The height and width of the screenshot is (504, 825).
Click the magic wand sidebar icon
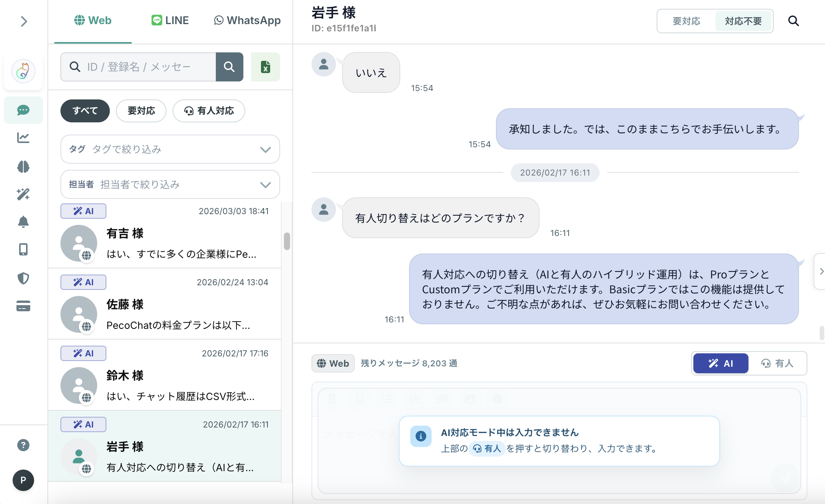pos(23,194)
